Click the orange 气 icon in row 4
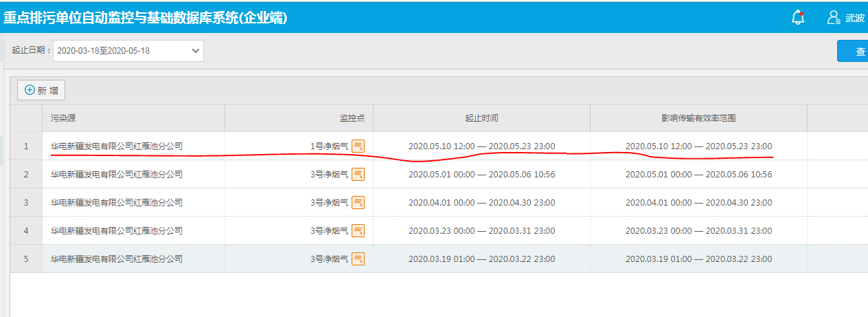 [x=358, y=230]
